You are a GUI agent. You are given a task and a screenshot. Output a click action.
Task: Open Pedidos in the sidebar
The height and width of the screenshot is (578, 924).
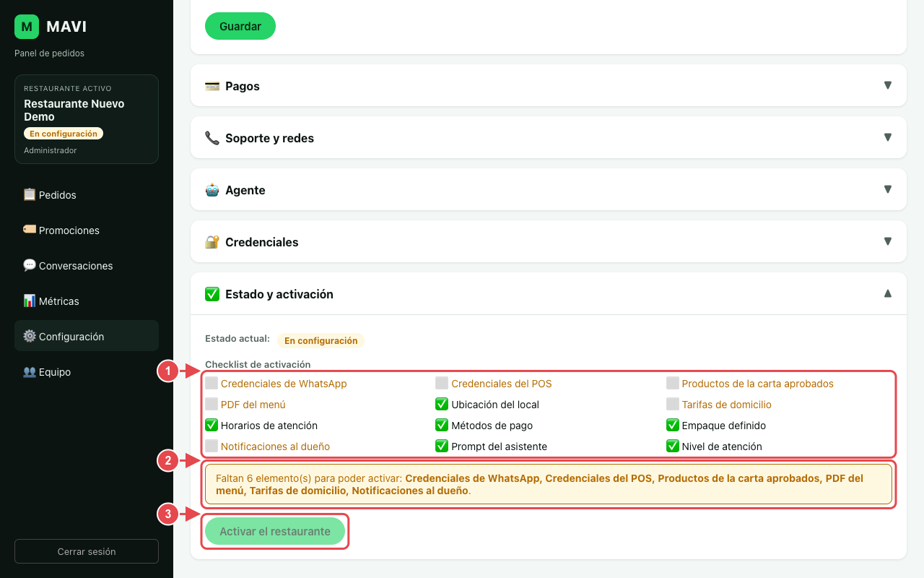[87, 194]
